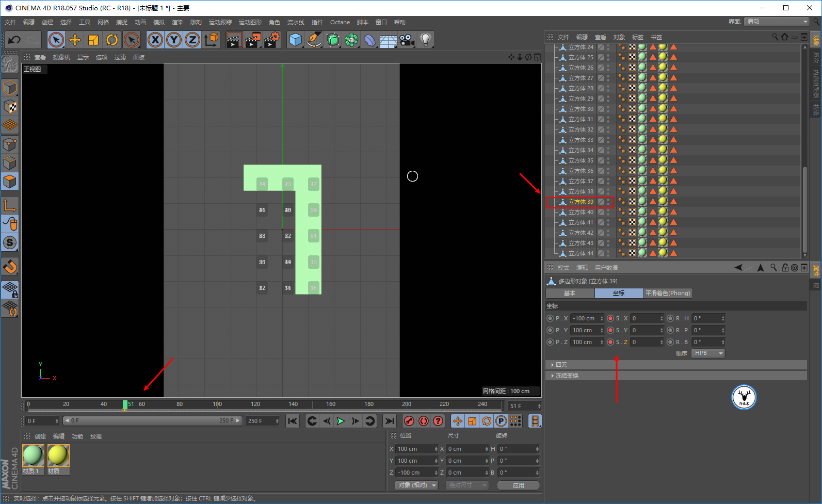Toggle S.Y animation radio dot
The height and width of the screenshot is (504, 822).
click(610, 330)
